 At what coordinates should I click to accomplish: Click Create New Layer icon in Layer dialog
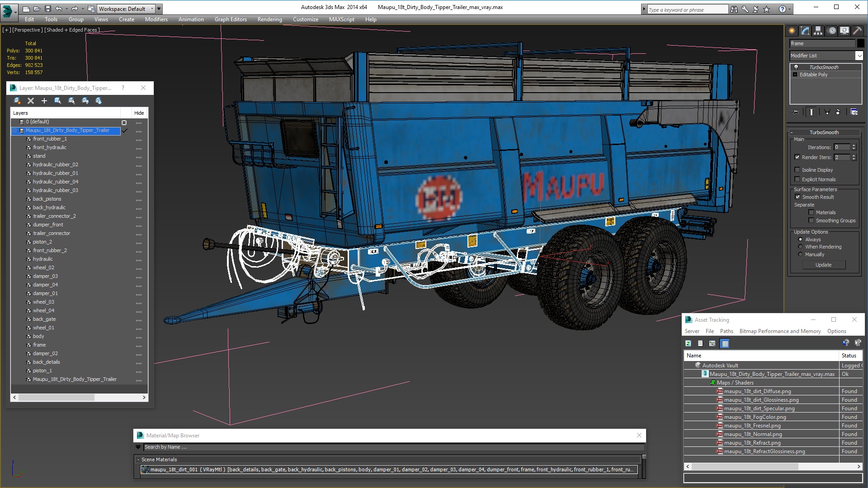coord(17,101)
